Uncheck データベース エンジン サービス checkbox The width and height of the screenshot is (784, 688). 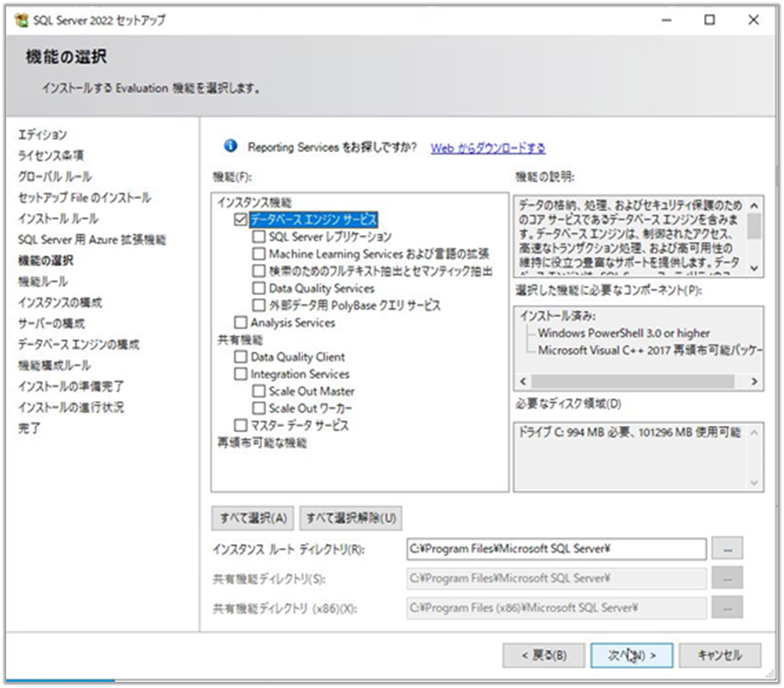click(241, 219)
